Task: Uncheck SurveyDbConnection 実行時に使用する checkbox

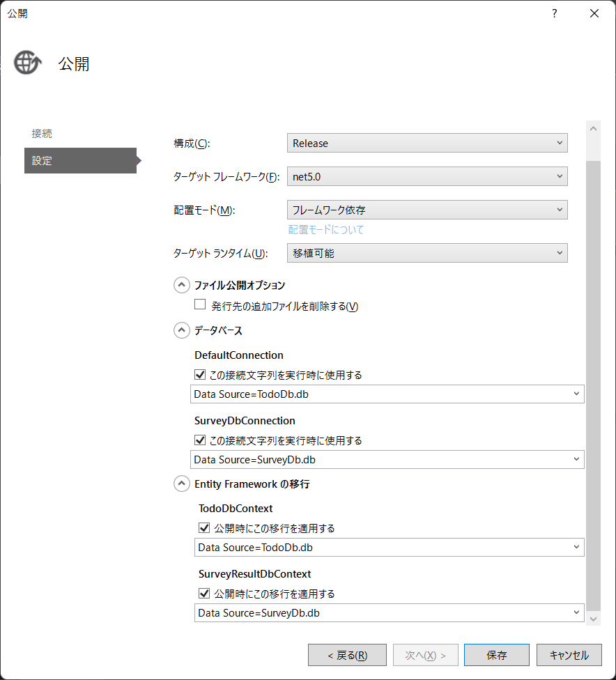Action: coord(200,440)
